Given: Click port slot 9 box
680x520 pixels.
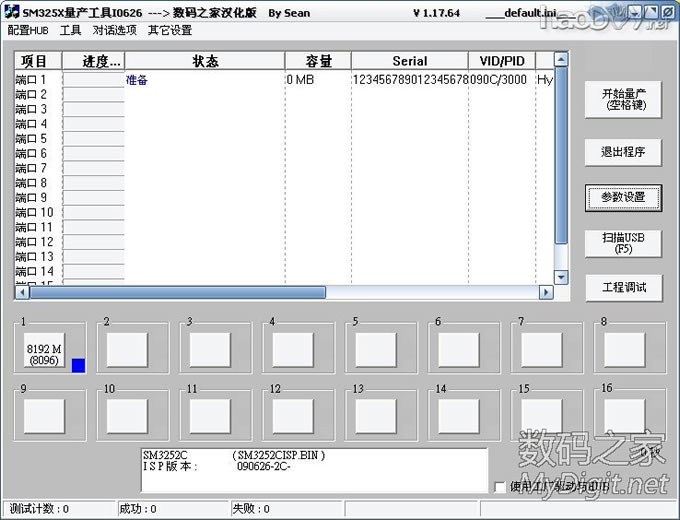Looking at the screenshot, I should tap(44, 415).
